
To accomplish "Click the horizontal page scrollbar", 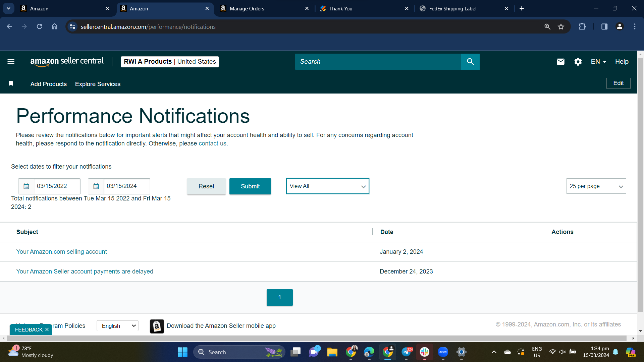I will [316, 338].
